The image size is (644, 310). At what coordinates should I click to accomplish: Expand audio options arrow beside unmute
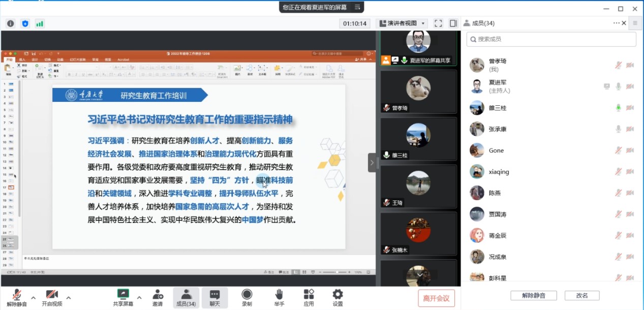tap(34, 297)
